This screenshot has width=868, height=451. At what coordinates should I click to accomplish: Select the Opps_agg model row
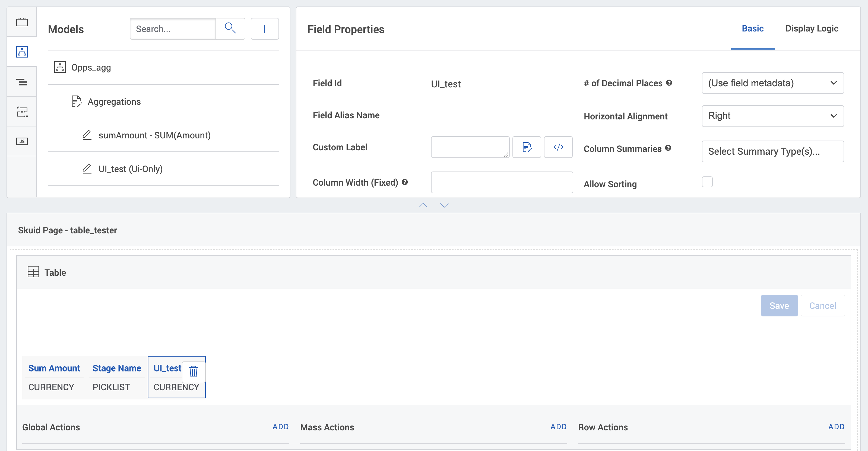click(163, 67)
